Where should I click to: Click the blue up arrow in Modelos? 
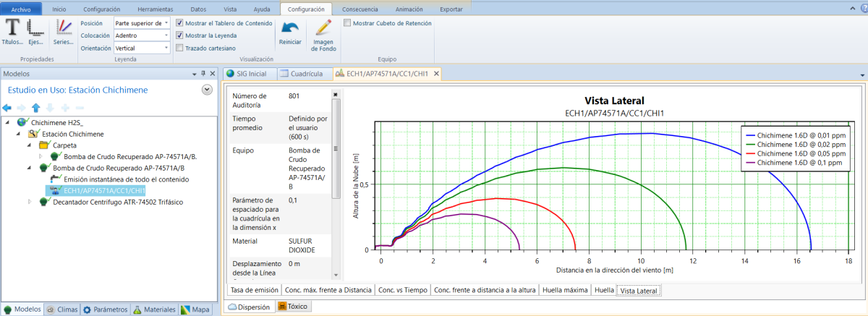click(x=35, y=107)
